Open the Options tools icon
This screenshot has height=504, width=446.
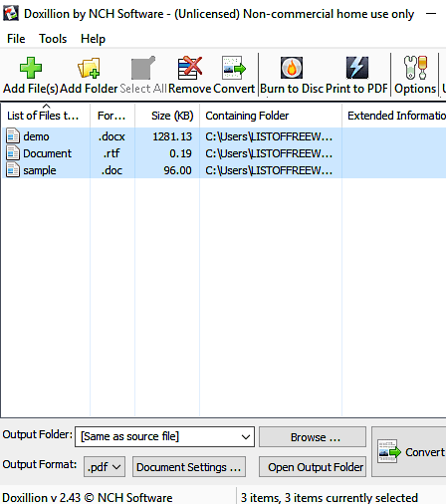[415, 68]
